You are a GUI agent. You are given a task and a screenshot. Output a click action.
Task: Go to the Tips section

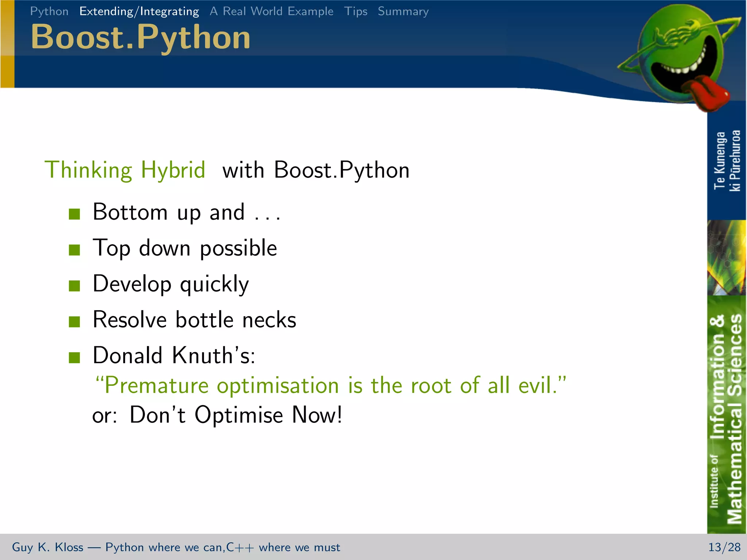coord(356,11)
